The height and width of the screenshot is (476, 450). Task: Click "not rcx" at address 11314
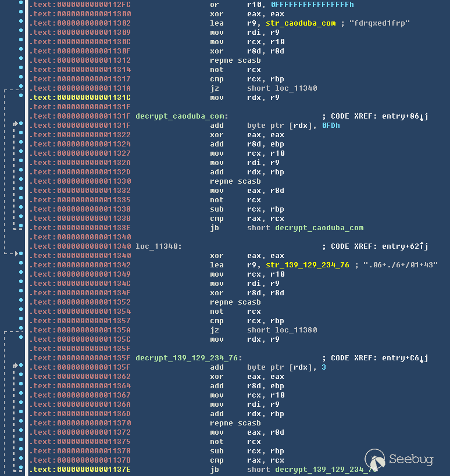point(235,70)
